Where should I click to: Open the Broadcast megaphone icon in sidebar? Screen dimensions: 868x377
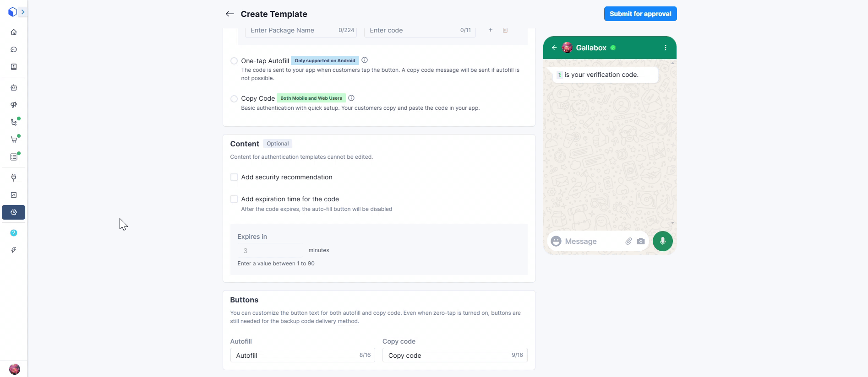14,105
